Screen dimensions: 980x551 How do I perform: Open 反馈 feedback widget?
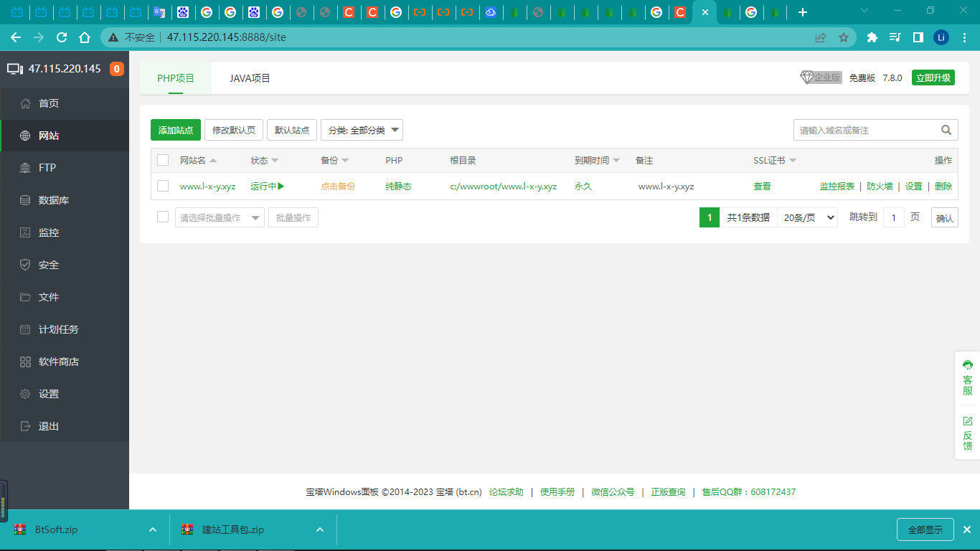(x=968, y=433)
